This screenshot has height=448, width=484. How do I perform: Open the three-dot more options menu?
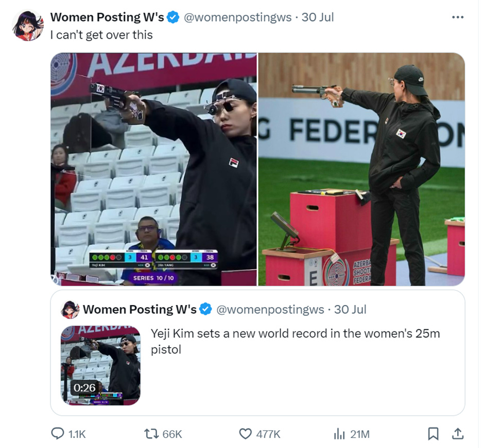click(x=457, y=17)
